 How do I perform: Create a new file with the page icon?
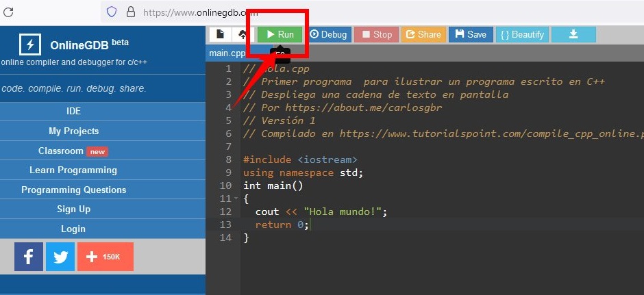point(221,34)
